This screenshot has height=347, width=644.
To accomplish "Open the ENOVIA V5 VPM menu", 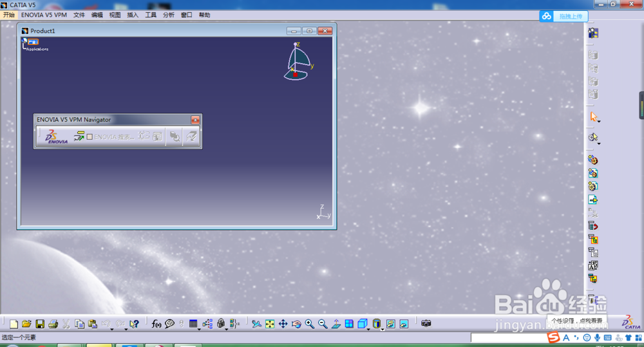I will (x=44, y=15).
